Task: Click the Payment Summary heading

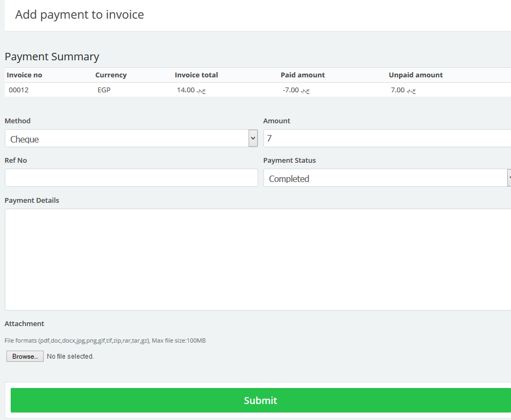Action: point(52,57)
